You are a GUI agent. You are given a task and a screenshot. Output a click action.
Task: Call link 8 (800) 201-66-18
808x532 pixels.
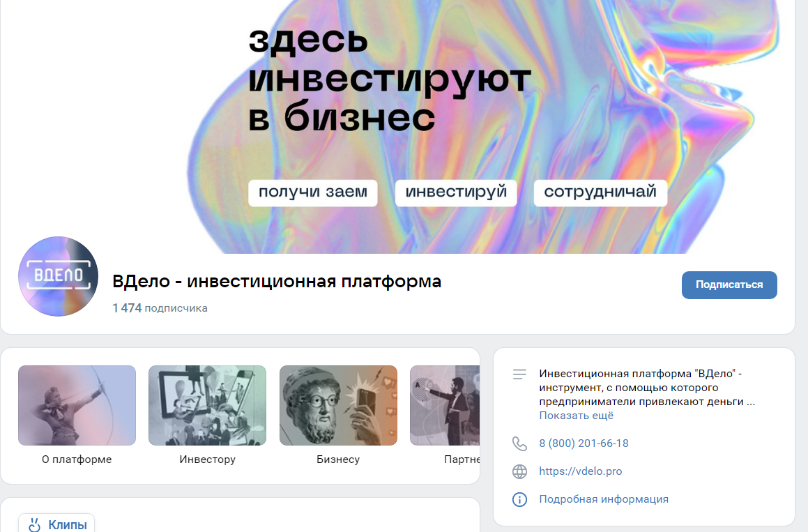click(x=584, y=443)
